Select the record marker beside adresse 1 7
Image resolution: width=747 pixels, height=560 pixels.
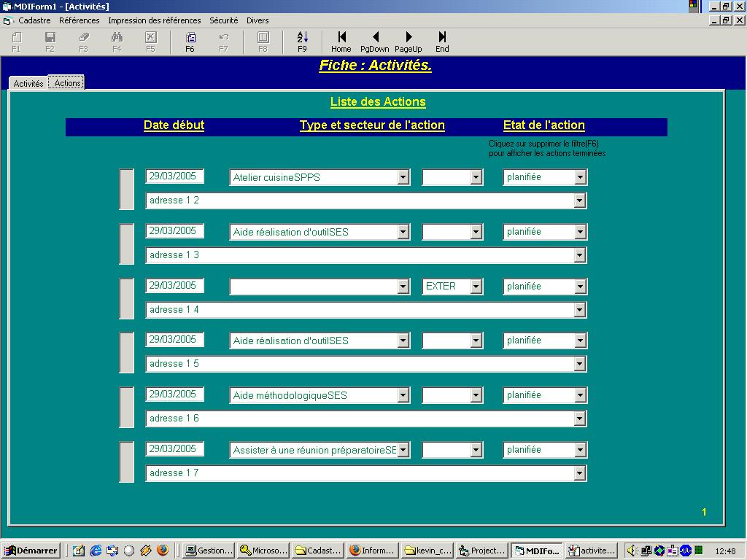[x=126, y=462]
